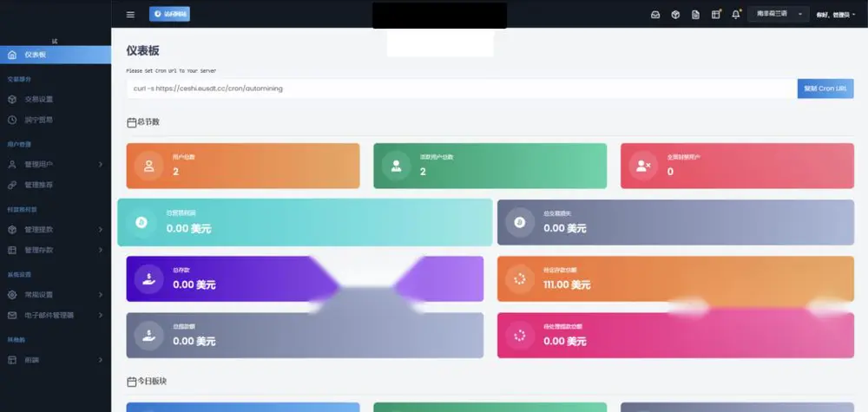
Task: Open 管理用户 menu item label
Action: [39, 164]
